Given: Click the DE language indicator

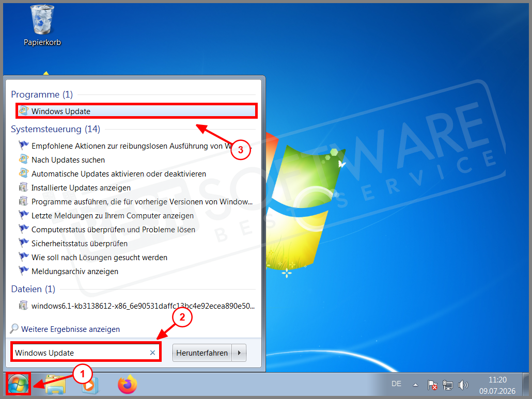Looking at the screenshot, I should (396, 384).
